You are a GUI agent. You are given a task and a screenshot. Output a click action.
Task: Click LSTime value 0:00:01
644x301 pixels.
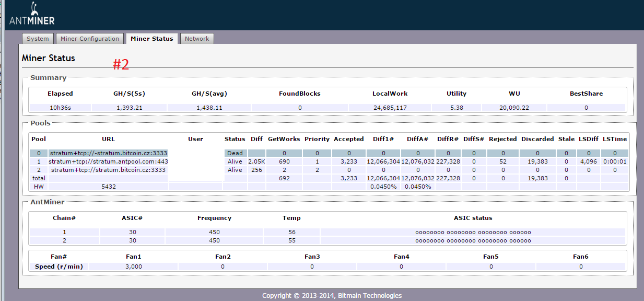[x=615, y=161]
